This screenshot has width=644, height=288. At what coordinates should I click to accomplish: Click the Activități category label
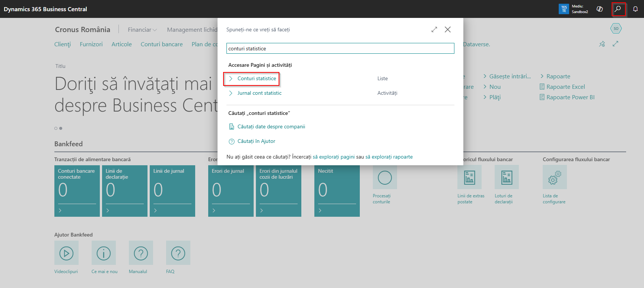387,93
